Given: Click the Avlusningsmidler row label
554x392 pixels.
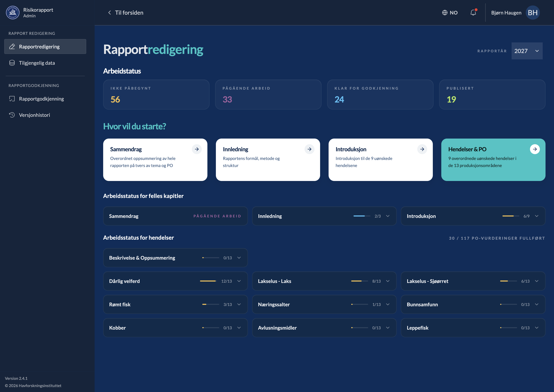Looking at the screenshot, I should [x=277, y=328].
